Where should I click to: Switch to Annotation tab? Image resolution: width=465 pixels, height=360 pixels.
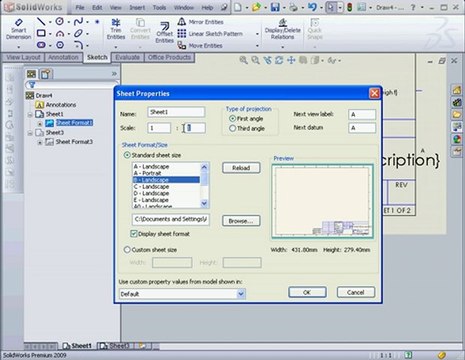pos(63,57)
